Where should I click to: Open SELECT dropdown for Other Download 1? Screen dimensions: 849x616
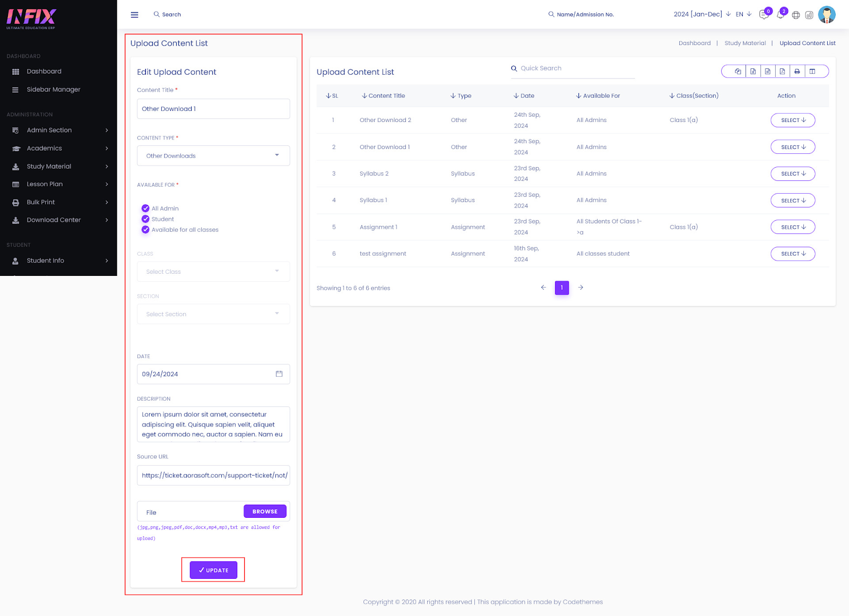tap(793, 147)
